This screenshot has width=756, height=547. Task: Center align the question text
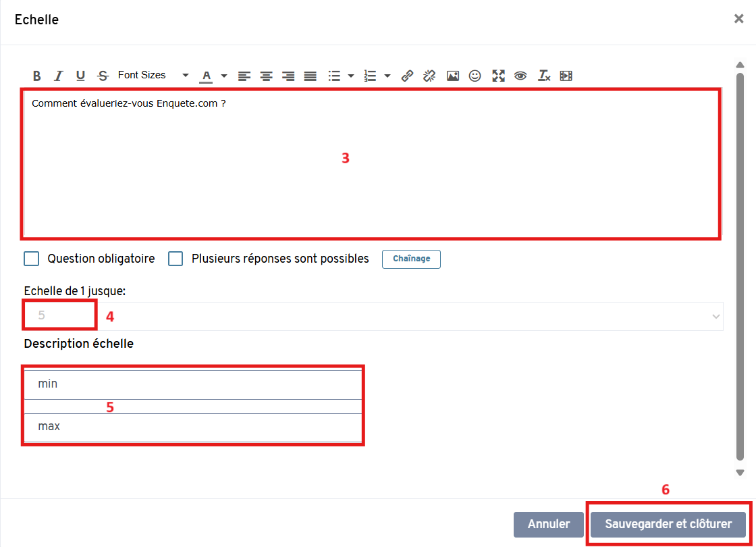[x=267, y=76]
